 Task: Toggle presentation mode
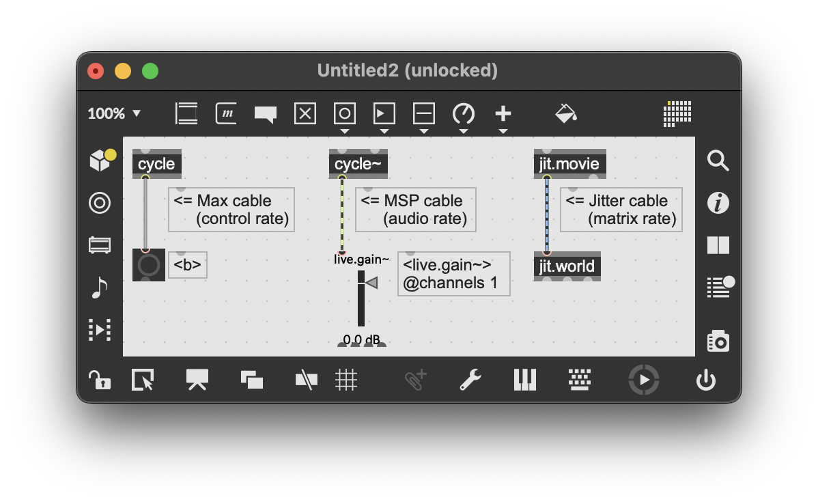coord(197,380)
